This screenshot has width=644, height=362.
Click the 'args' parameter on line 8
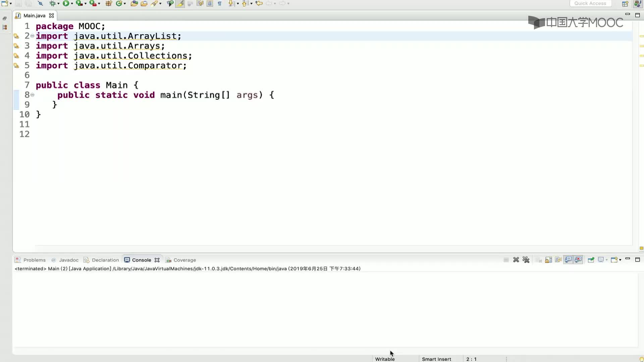tap(247, 95)
